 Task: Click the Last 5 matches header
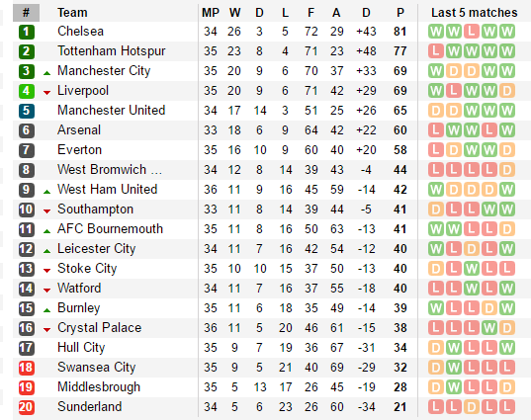474,13
